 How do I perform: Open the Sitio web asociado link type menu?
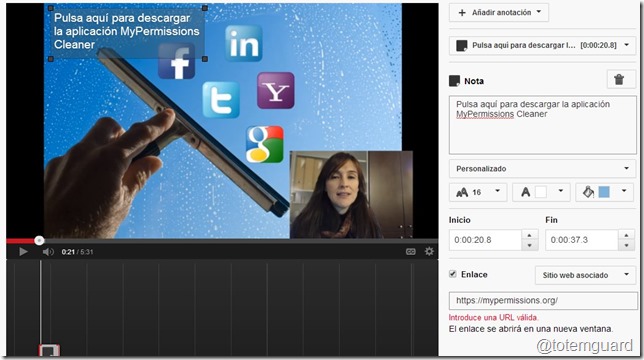click(x=586, y=275)
